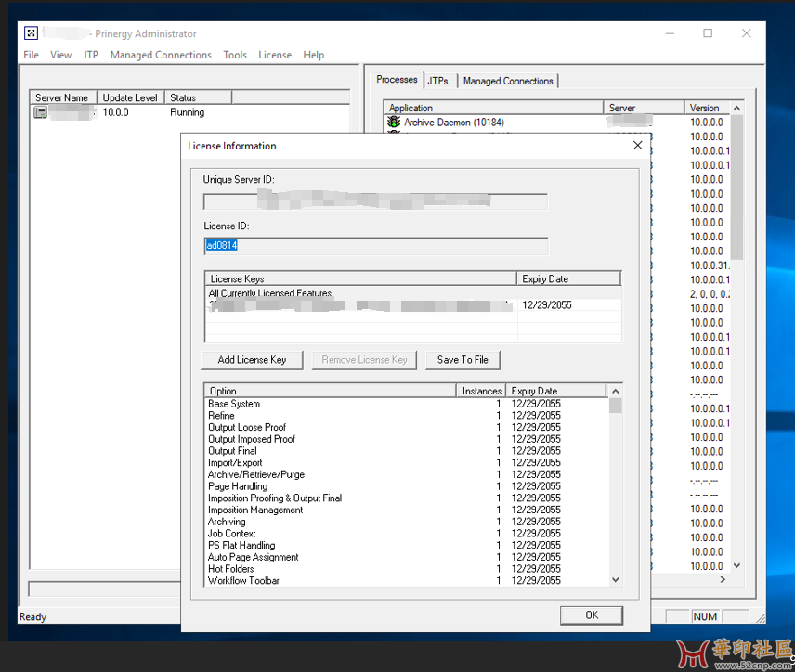Viewport: 795px width, 672px height.
Task: Click the Status column header
Action: click(x=198, y=97)
